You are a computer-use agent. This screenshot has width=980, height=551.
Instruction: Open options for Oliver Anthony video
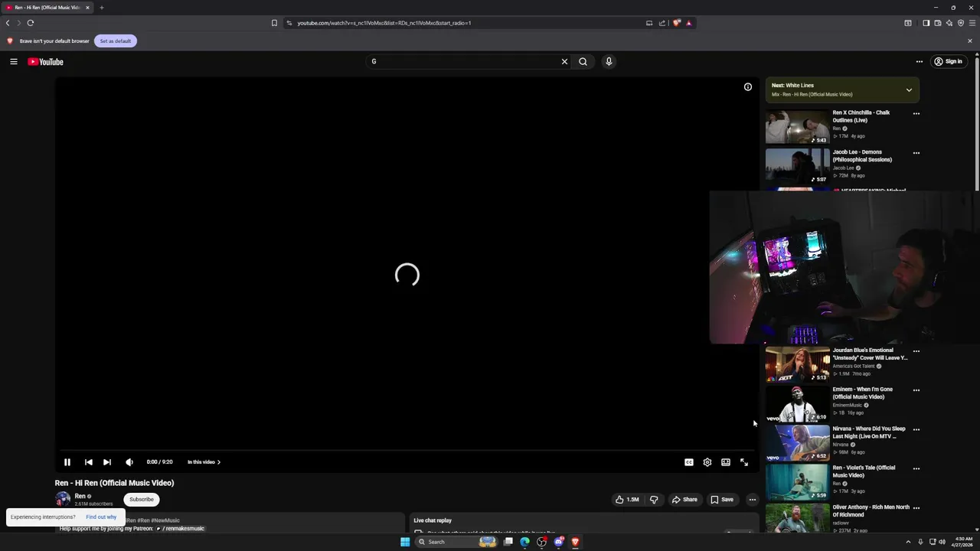coord(916,508)
